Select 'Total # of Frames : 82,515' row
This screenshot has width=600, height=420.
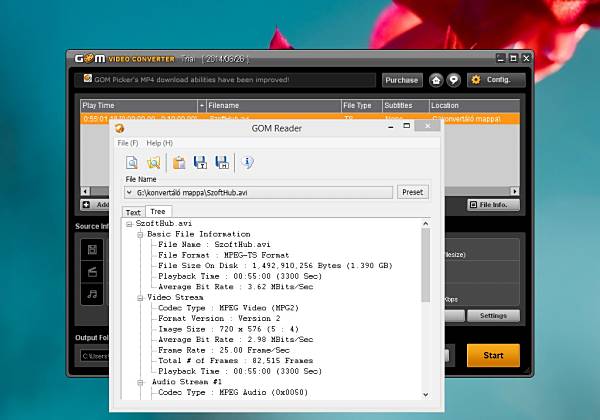coord(235,361)
